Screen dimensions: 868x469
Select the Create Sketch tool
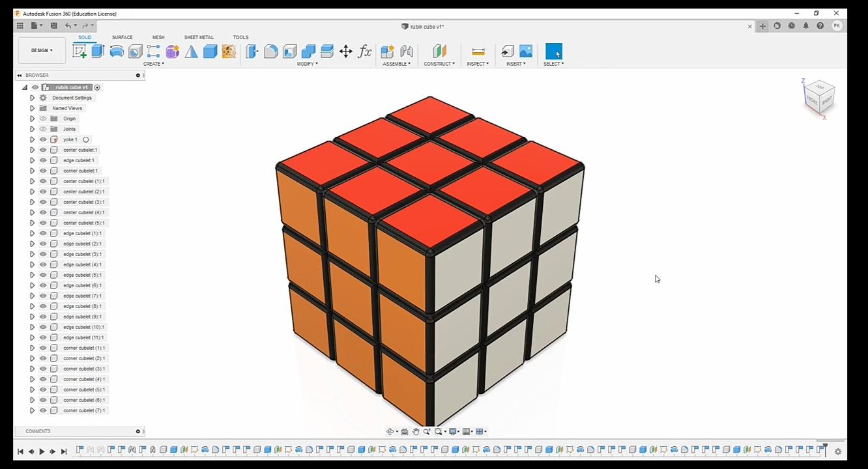coord(80,51)
